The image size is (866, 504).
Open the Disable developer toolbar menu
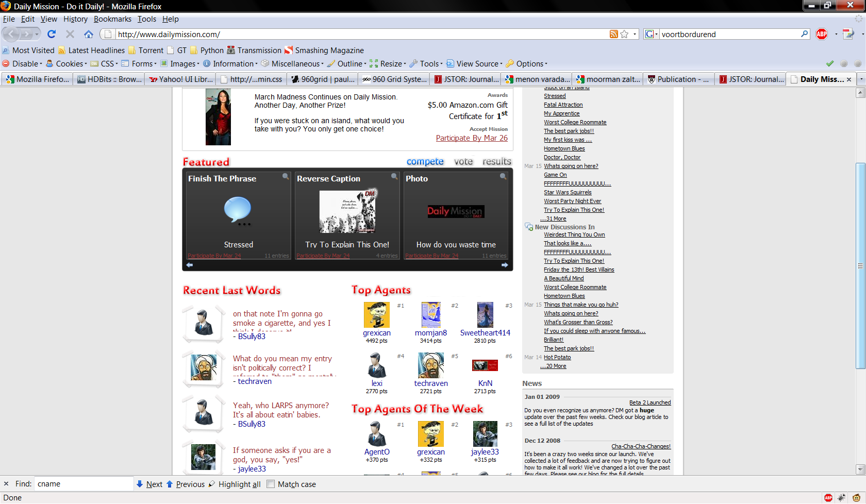pyautogui.click(x=23, y=64)
